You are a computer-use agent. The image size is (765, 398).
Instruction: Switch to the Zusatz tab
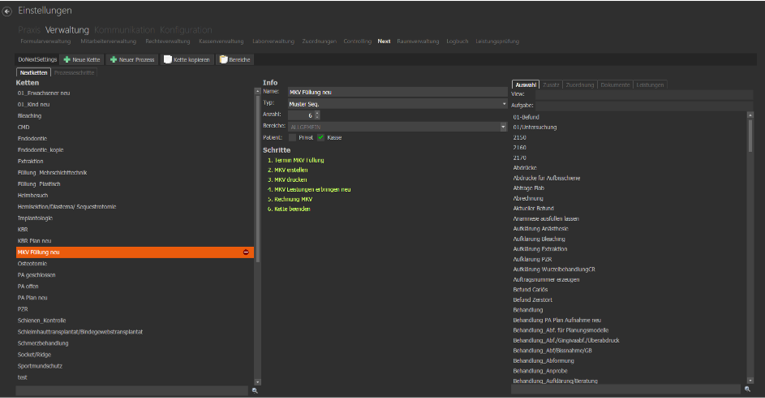[x=551, y=85]
